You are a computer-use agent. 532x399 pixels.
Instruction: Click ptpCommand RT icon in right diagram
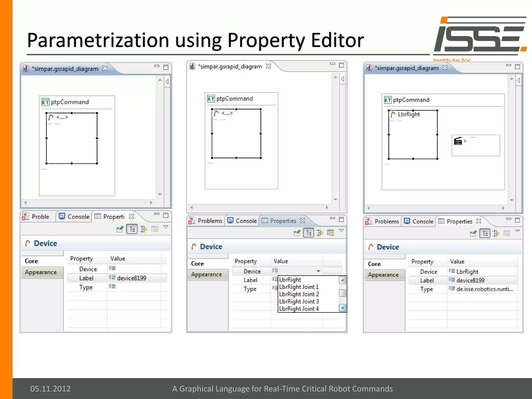tap(388, 100)
